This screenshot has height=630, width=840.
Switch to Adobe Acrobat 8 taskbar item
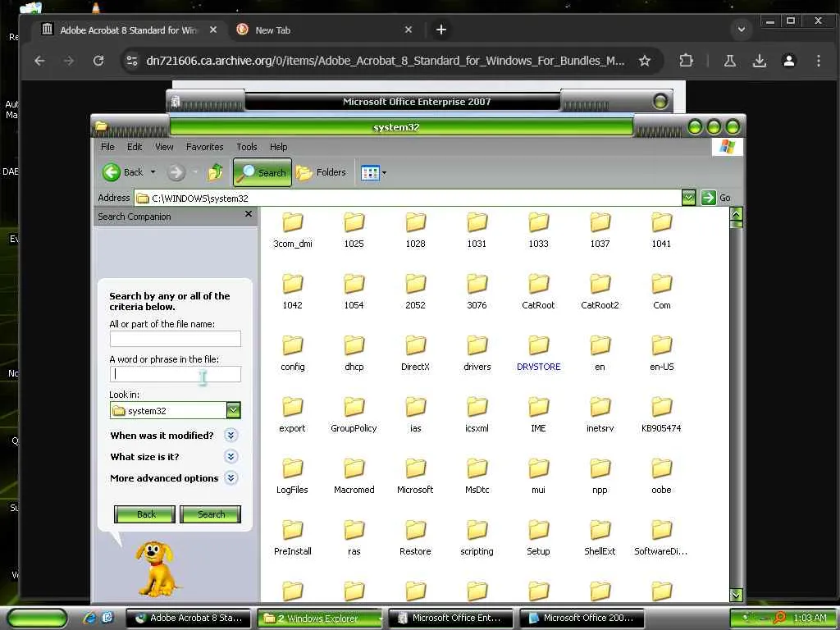188,619
